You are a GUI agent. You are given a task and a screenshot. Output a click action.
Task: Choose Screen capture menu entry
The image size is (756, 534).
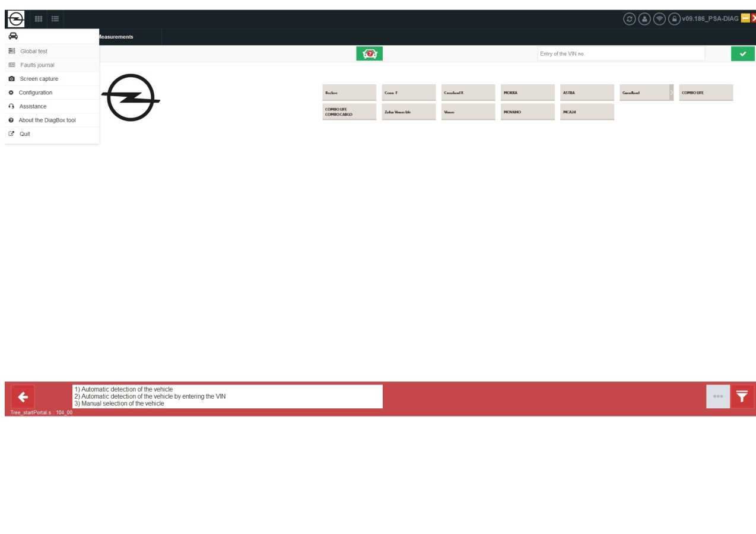click(x=39, y=78)
